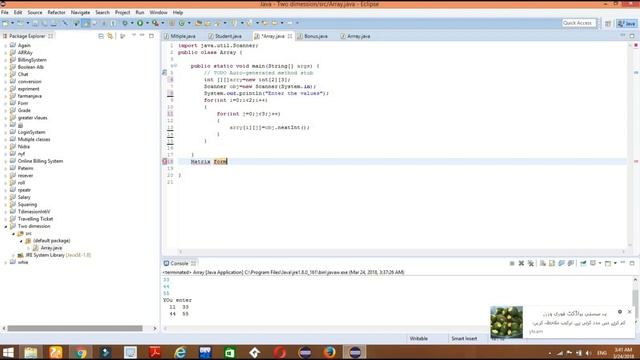640x360 pixels.
Task: Click the Package Explorer horizontal scrollbar
Action: tap(75, 328)
